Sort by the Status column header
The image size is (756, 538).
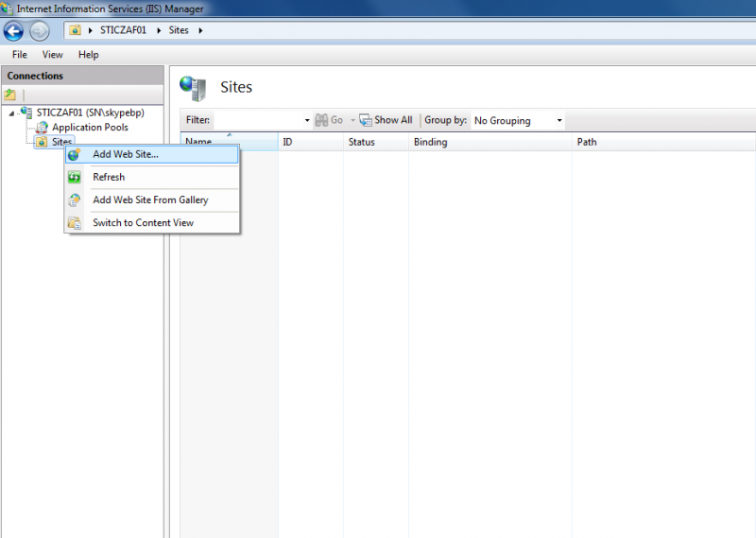click(376, 142)
